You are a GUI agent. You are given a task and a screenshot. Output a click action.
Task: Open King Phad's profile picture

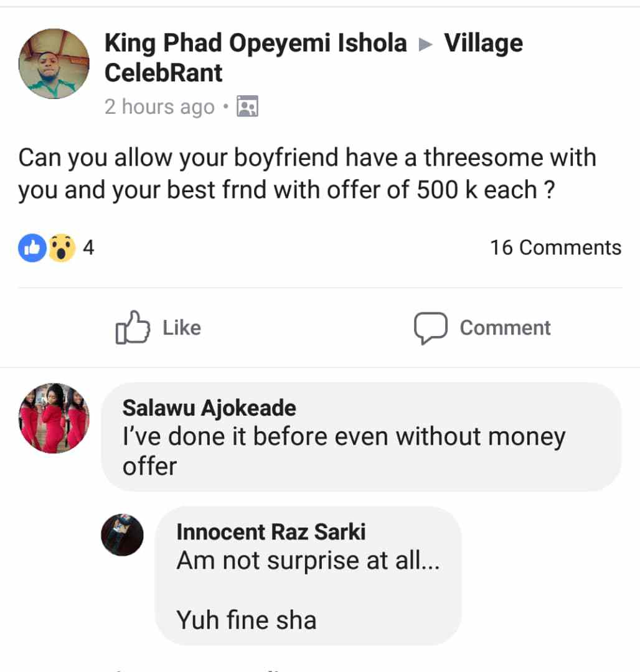coord(54,64)
